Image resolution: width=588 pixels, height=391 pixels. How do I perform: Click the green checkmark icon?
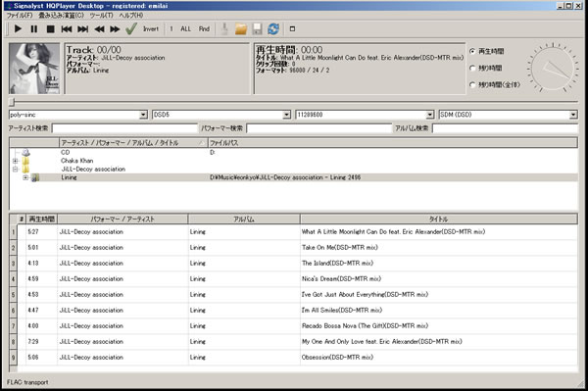coord(131,28)
